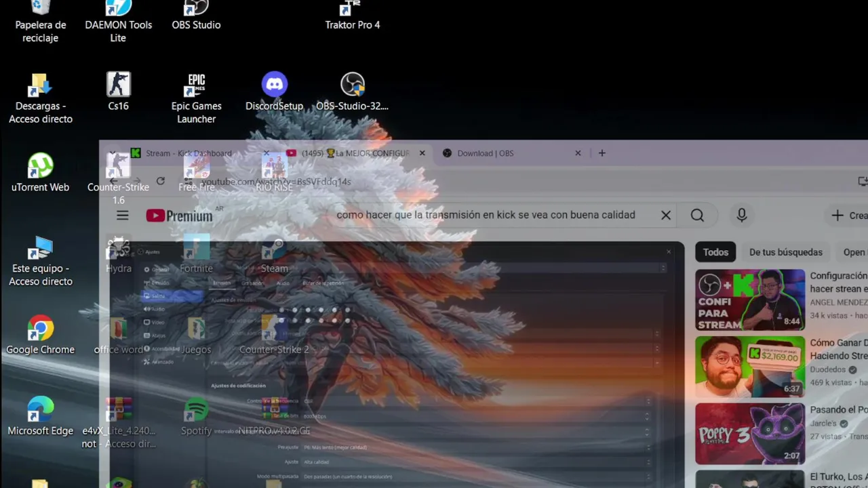The height and width of the screenshot is (488, 868).
Task: Close the Download | OBS tab
Action: click(578, 153)
